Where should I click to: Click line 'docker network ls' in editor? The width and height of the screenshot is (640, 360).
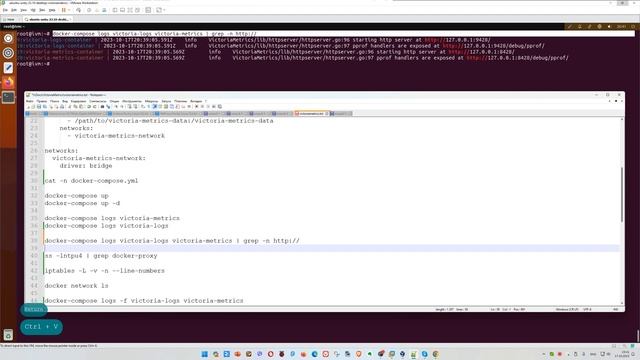tap(76, 286)
